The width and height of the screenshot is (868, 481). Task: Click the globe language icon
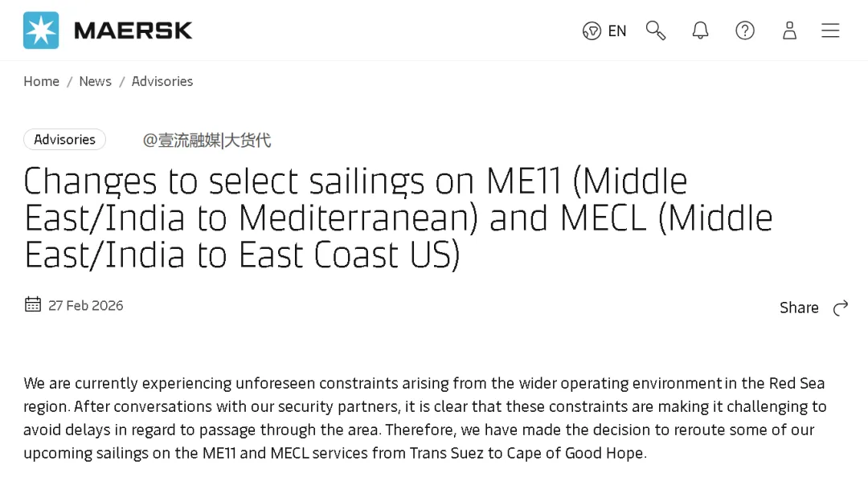pos(592,31)
